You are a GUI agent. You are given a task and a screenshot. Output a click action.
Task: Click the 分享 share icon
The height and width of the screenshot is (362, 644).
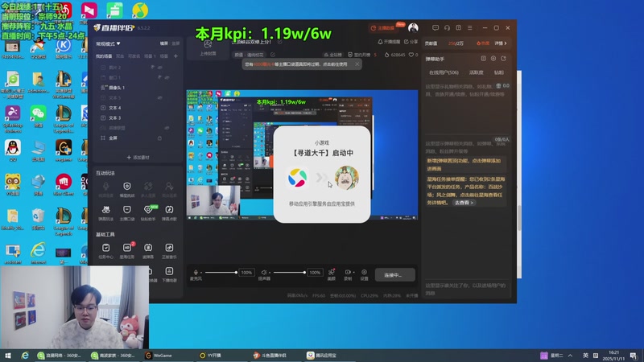pos(407,42)
